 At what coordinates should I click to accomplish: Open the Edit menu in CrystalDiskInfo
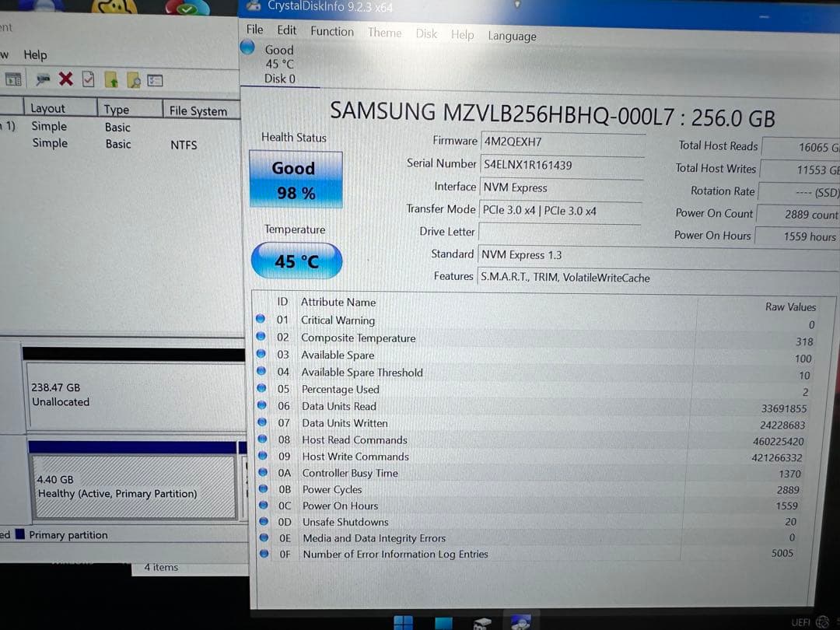click(x=286, y=30)
